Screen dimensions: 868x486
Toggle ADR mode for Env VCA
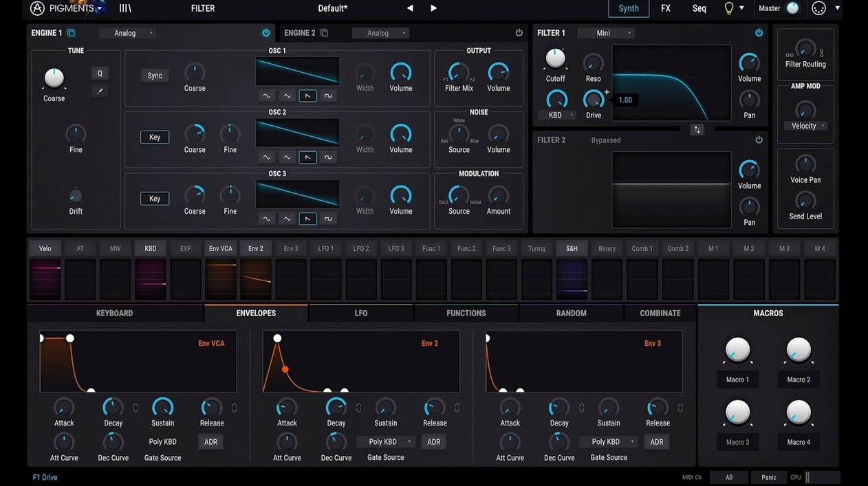click(210, 442)
